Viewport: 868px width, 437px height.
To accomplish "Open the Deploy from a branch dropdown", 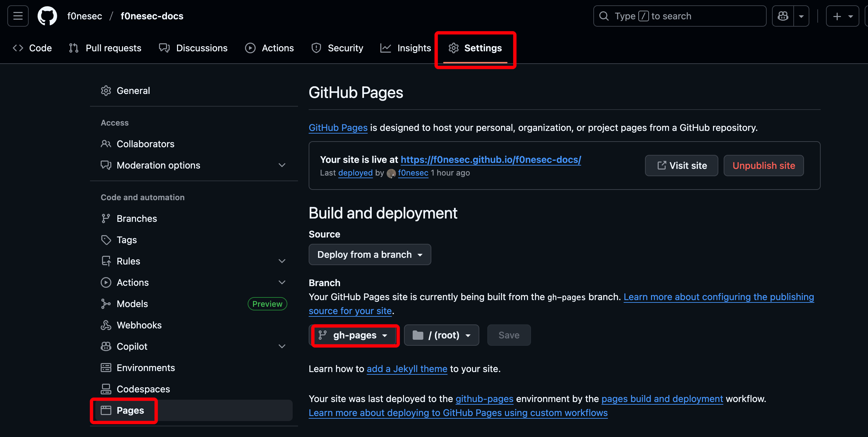I will (370, 254).
